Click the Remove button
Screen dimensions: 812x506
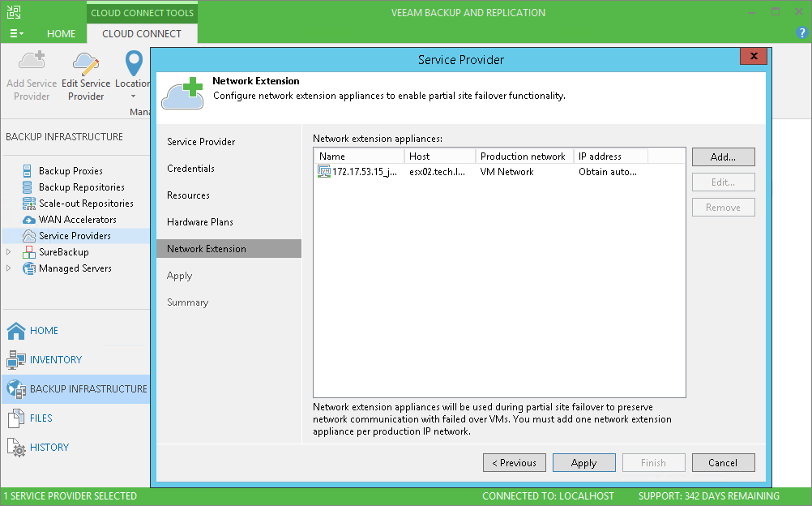(723, 208)
